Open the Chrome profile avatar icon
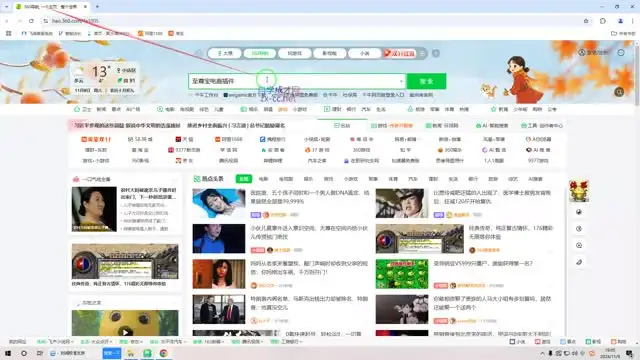Screen dimensions: 640x360 (x=620, y=21)
